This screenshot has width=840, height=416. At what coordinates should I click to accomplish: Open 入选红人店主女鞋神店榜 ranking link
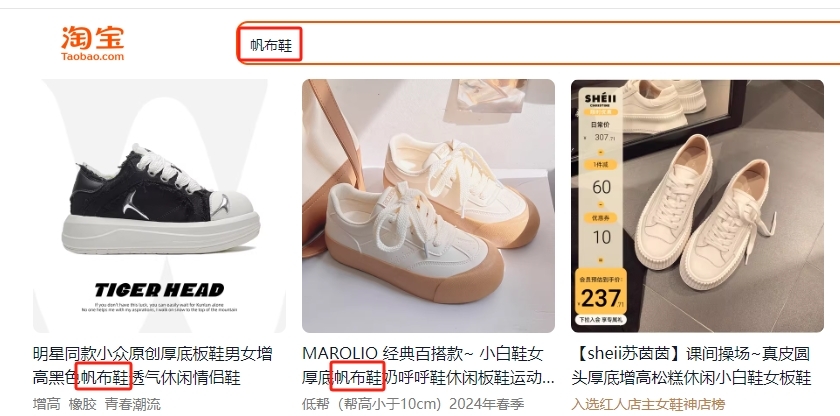pyautogui.click(x=648, y=404)
